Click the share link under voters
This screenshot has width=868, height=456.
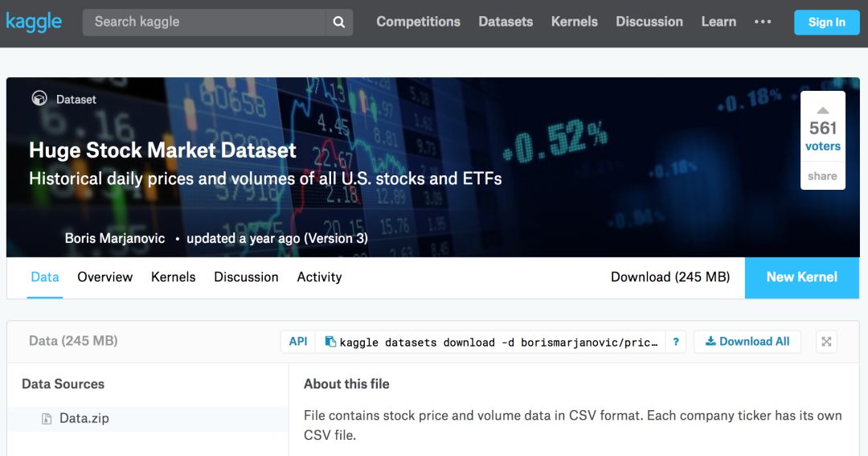(822, 176)
